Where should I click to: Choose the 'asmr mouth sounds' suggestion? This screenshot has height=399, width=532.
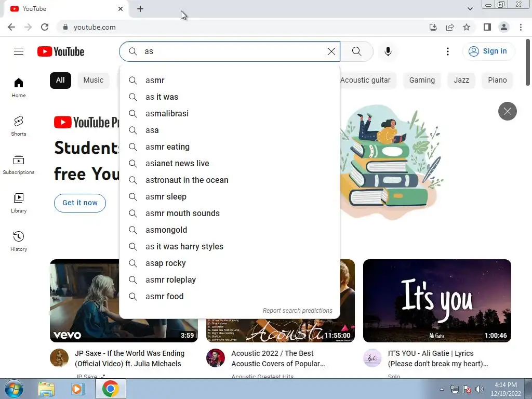point(230,214)
